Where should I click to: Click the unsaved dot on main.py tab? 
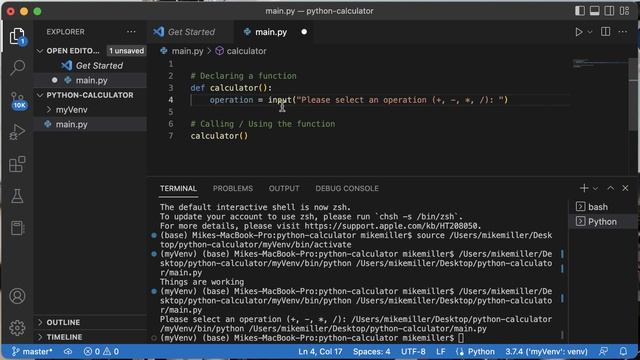tap(304, 32)
